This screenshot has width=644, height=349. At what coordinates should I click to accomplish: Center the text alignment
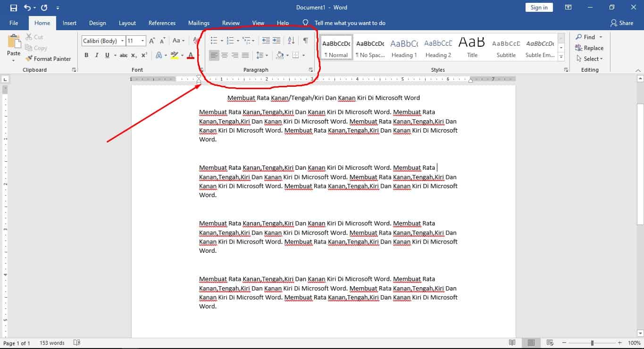(225, 55)
